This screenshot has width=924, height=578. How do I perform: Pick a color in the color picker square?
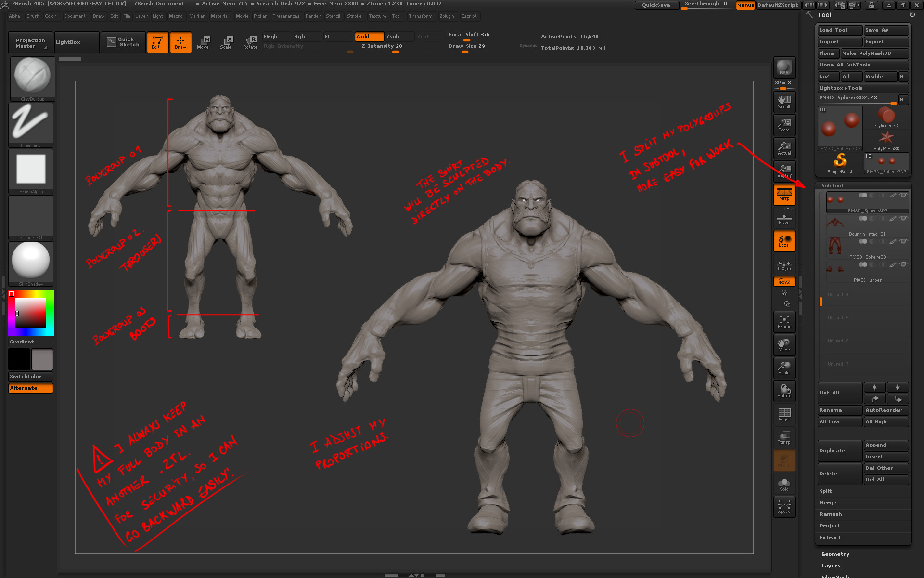(31, 313)
